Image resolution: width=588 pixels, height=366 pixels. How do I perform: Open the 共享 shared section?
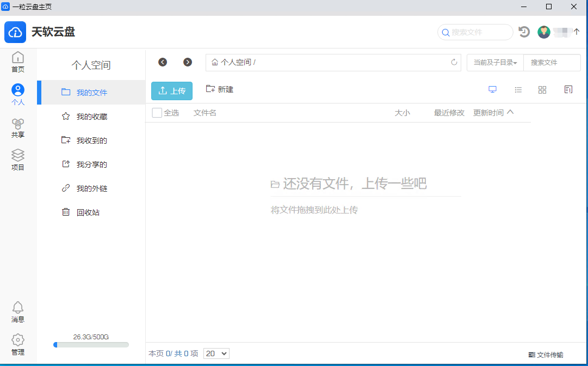pyautogui.click(x=18, y=127)
